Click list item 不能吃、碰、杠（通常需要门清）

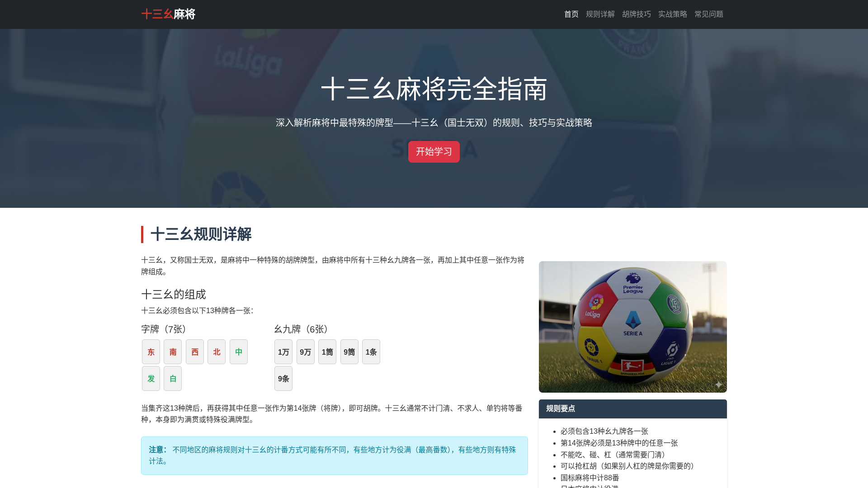pos(615,455)
